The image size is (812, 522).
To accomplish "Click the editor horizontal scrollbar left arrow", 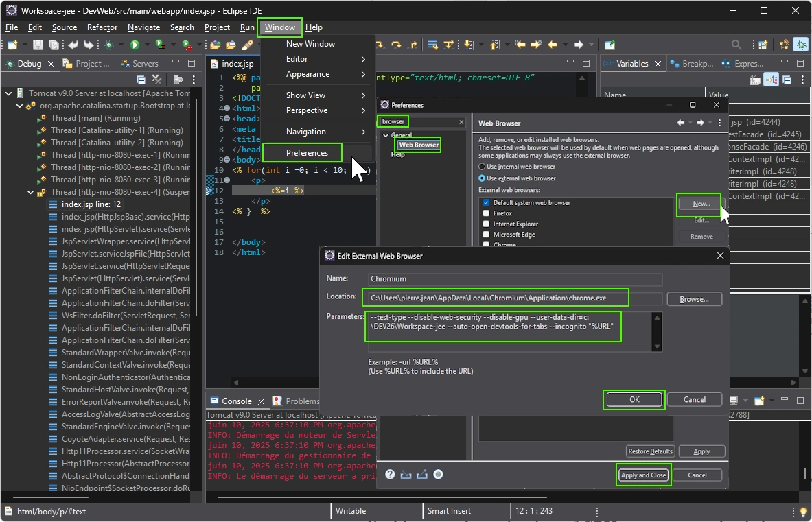I will coord(236,383).
